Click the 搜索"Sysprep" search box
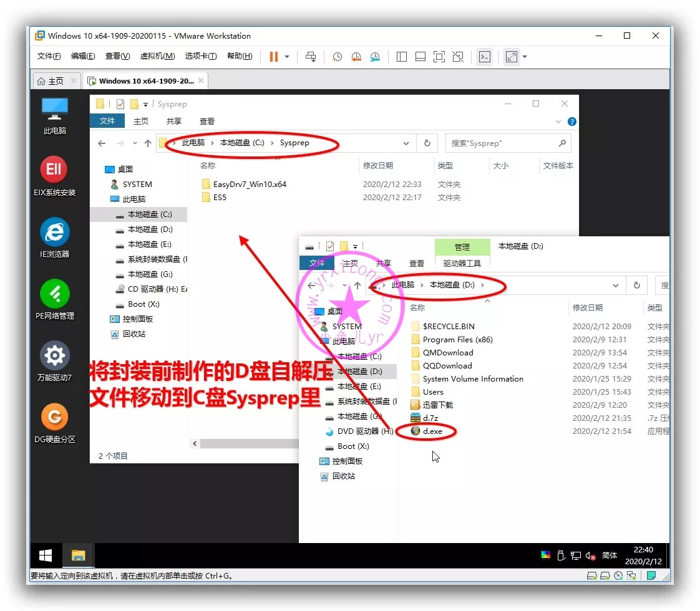The image size is (700, 611). 502,143
